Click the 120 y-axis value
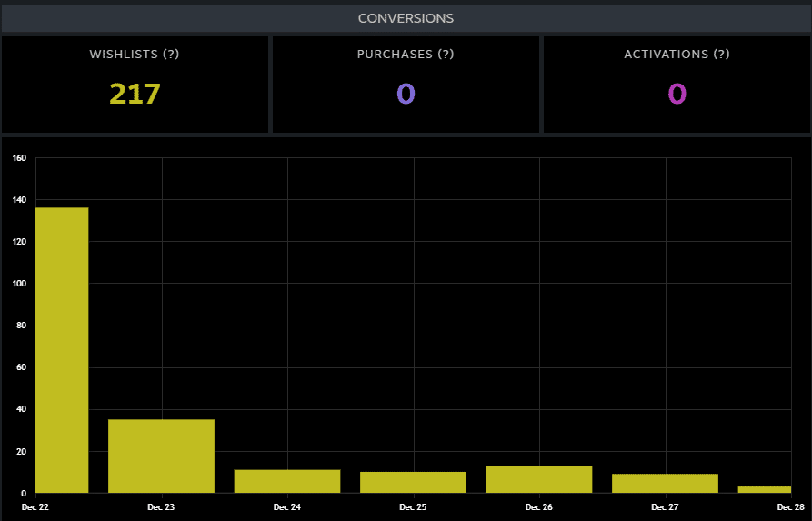 point(20,242)
